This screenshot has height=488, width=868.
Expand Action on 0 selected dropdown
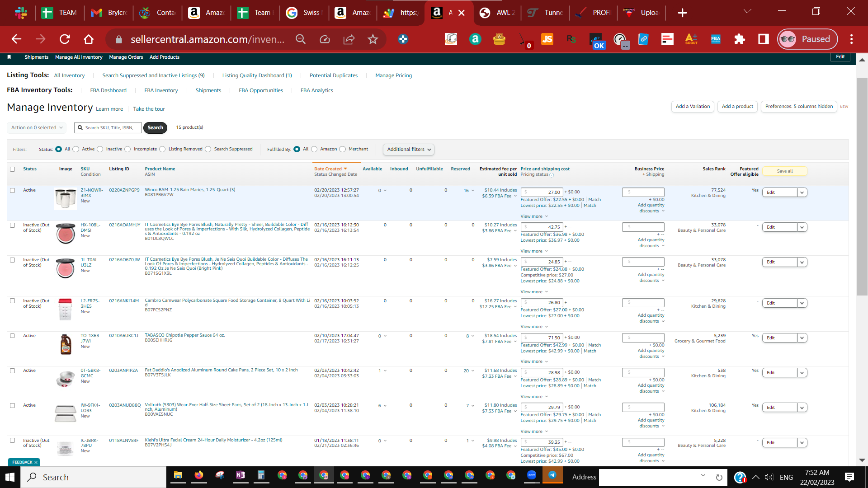click(37, 128)
